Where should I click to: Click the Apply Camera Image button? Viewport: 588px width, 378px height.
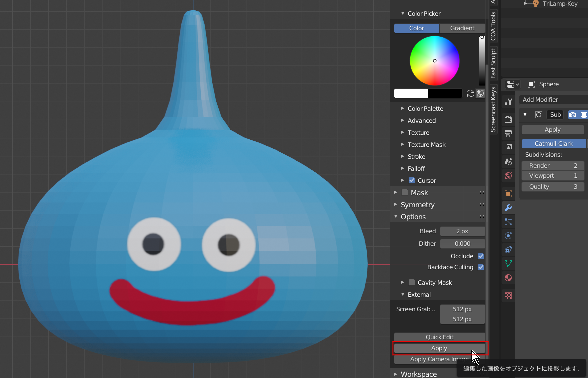tap(439, 359)
